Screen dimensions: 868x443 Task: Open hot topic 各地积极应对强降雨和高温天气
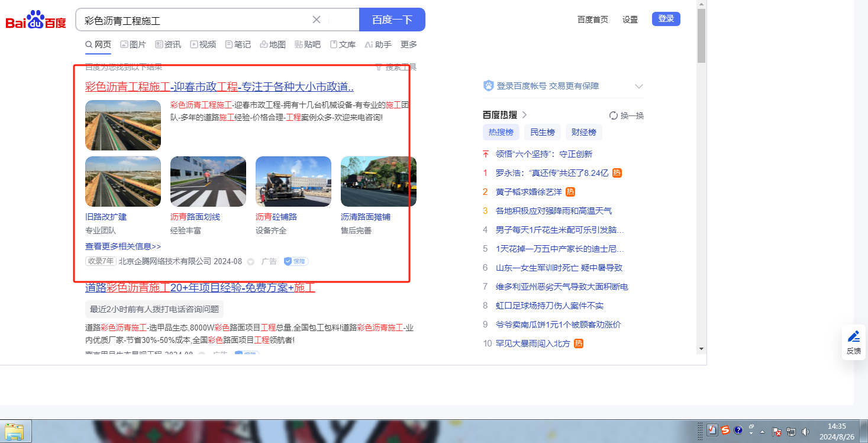(554, 211)
